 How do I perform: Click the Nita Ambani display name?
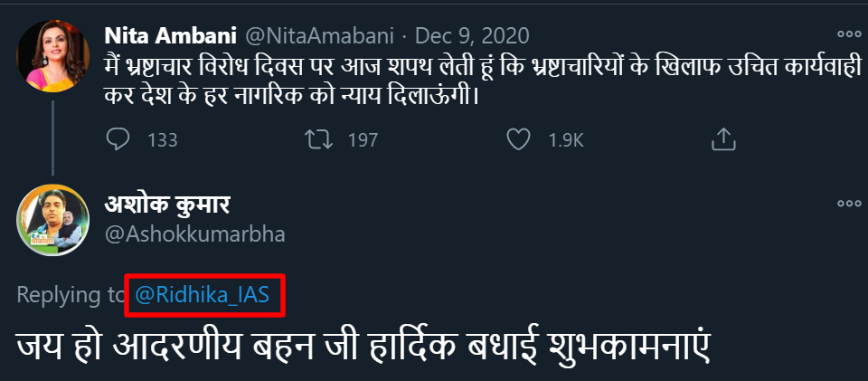pyautogui.click(x=170, y=35)
